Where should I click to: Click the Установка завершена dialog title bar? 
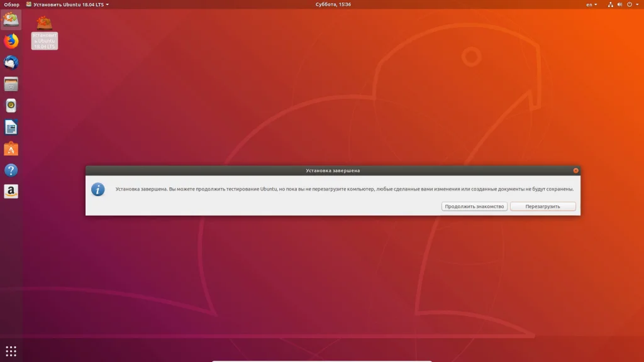click(333, 170)
